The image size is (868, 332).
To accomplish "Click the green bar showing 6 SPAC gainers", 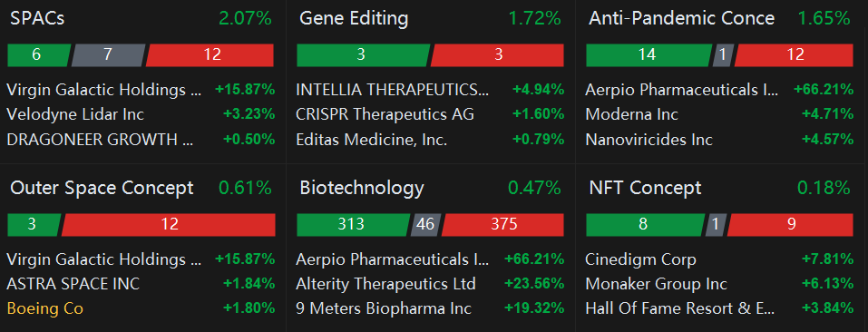I will coord(39,54).
